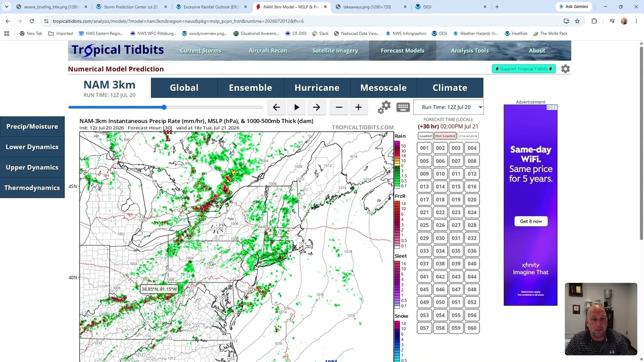Open Chrome profile avatar
This screenshot has width=644, height=362.
pos(624,21)
